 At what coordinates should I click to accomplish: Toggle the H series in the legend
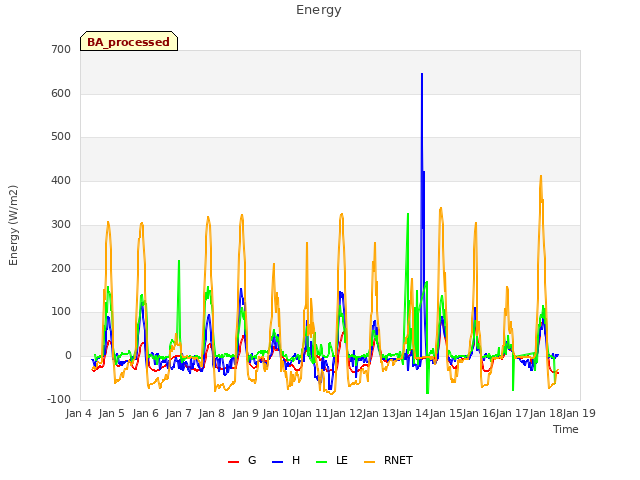tap(286, 460)
